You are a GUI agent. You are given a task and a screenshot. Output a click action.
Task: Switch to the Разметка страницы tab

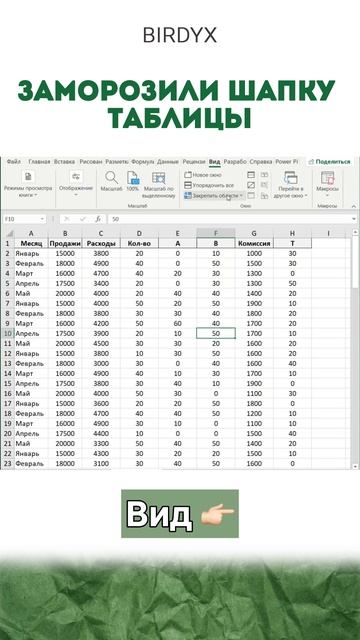point(117,162)
